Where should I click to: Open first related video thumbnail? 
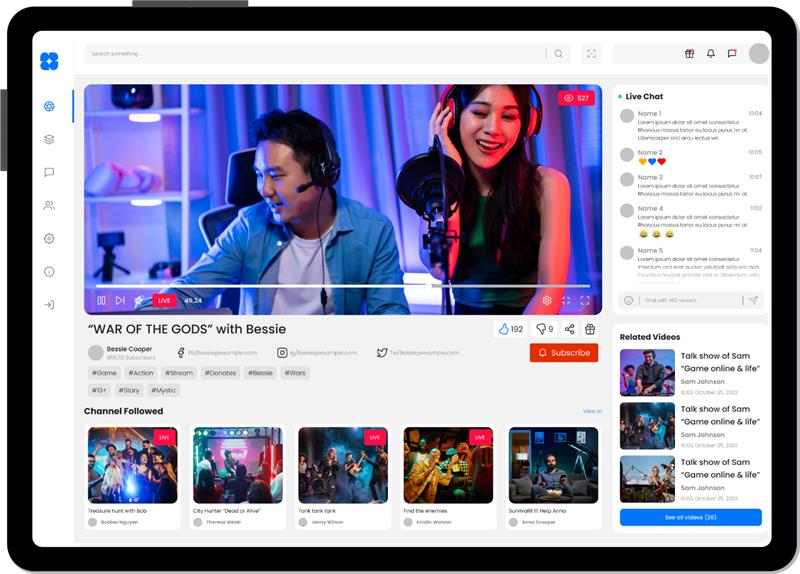pyautogui.click(x=647, y=372)
